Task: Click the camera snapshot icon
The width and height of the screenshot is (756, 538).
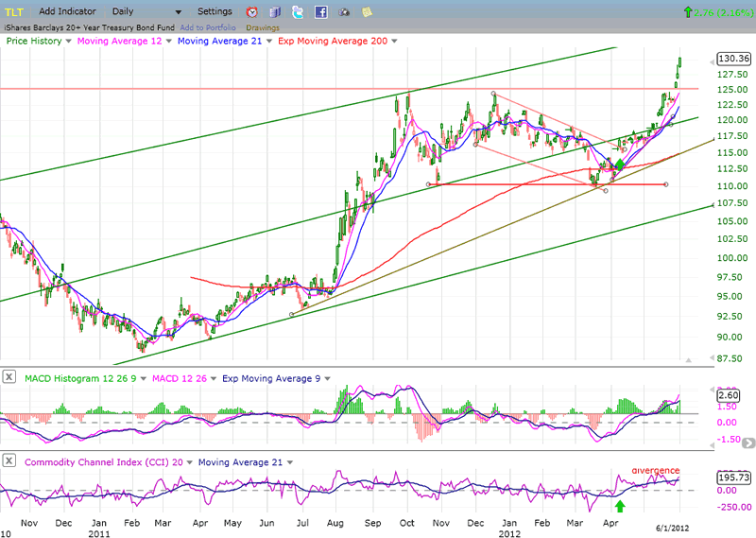Action: point(343,12)
